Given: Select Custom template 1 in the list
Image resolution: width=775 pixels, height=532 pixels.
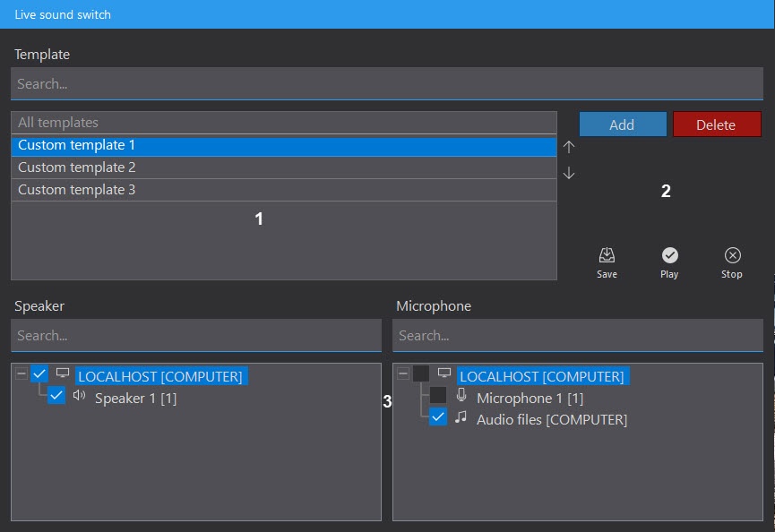Looking at the screenshot, I should (x=284, y=145).
